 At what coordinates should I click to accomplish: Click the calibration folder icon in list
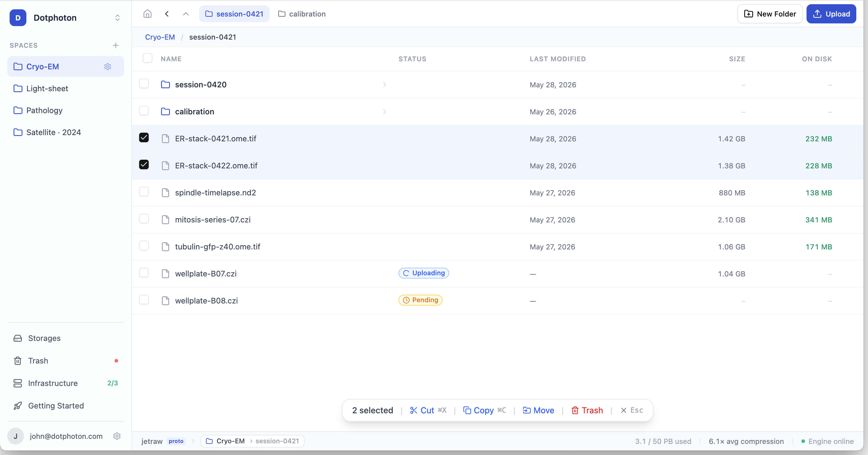coord(166,112)
